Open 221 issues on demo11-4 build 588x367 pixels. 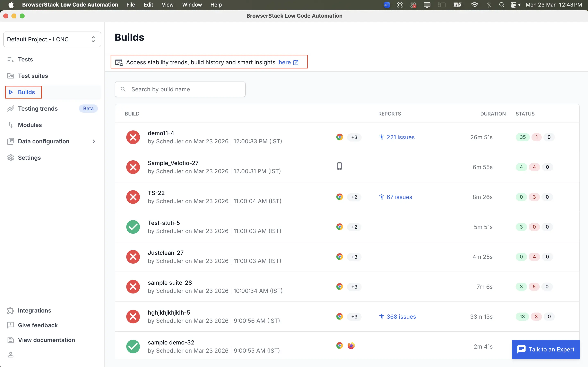click(x=400, y=137)
